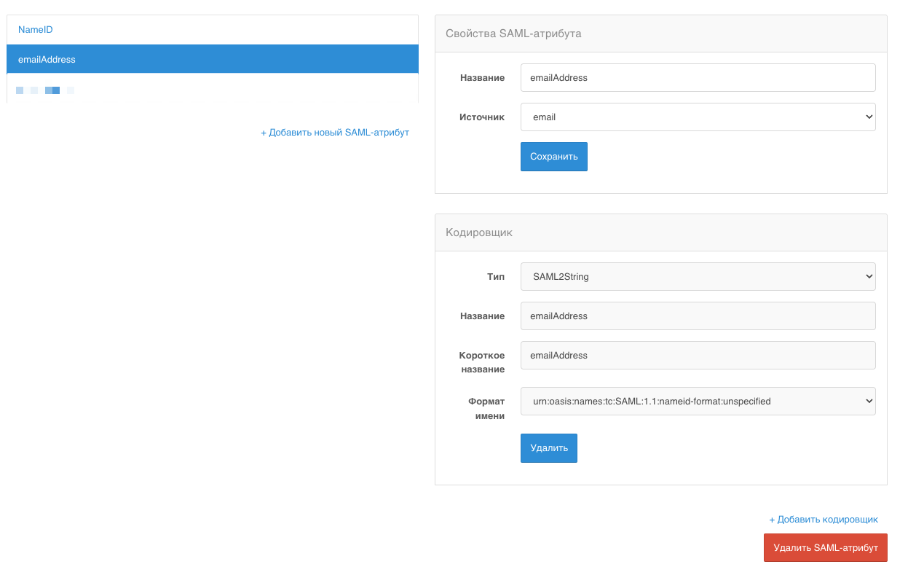This screenshot has width=924, height=583.
Task: Click the Короткое название input field
Action: click(x=698, y=355)
